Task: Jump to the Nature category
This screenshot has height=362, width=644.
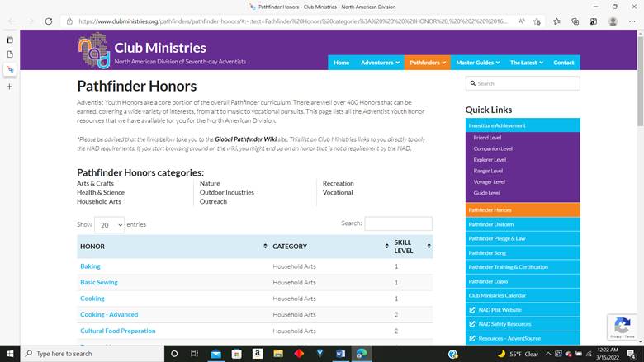Action: pos(210,183)
